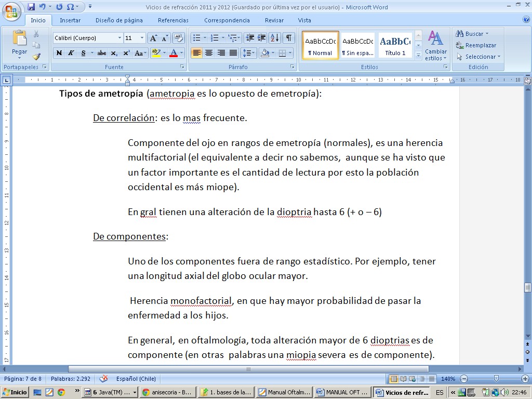Click the Clear Formatting eraser icon
This screenshot has width=532, height=399.
click(178, 38)
